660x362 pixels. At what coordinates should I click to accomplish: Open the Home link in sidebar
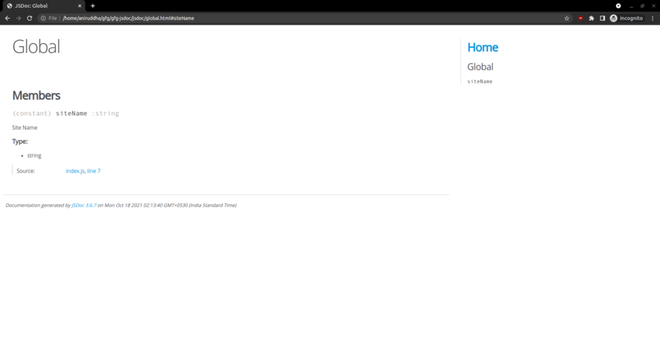click(483, 47)
